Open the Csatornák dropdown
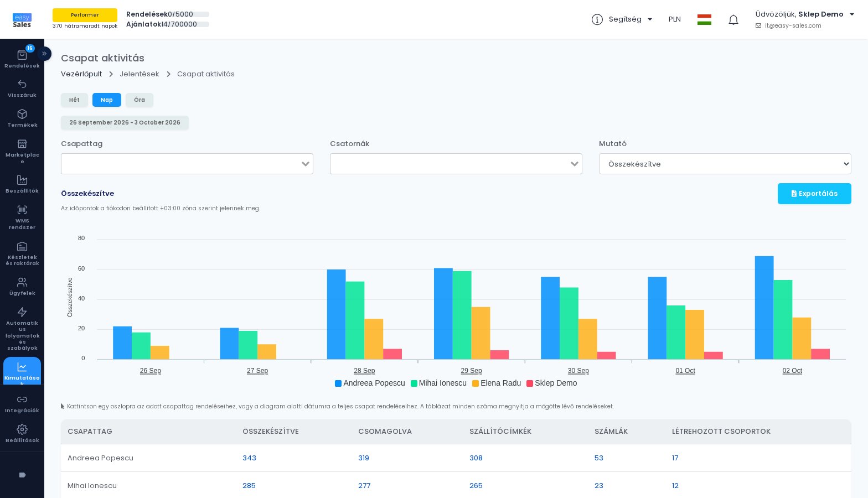 click(x=456, y=164)
